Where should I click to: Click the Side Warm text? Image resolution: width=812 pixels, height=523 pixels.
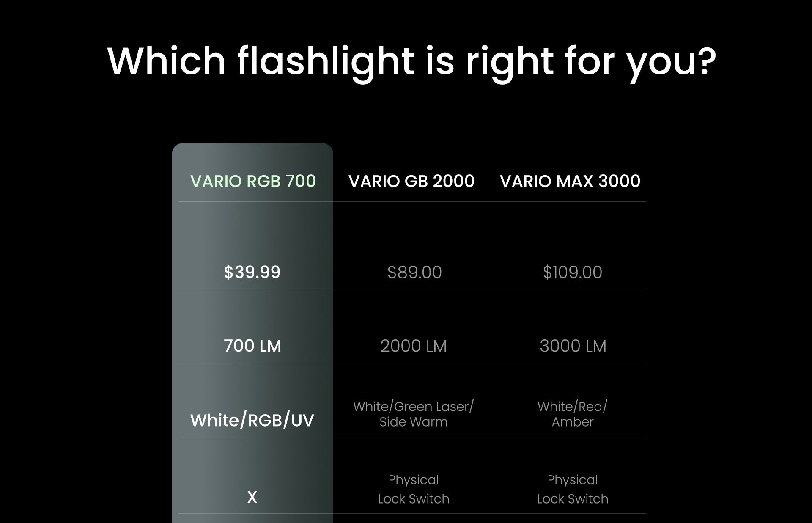click(x=414, y=422)
